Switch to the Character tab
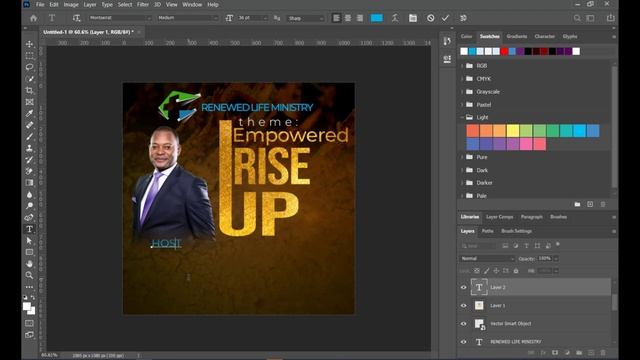Viewport: 640px width, 360px height. (x=544, y=36)
